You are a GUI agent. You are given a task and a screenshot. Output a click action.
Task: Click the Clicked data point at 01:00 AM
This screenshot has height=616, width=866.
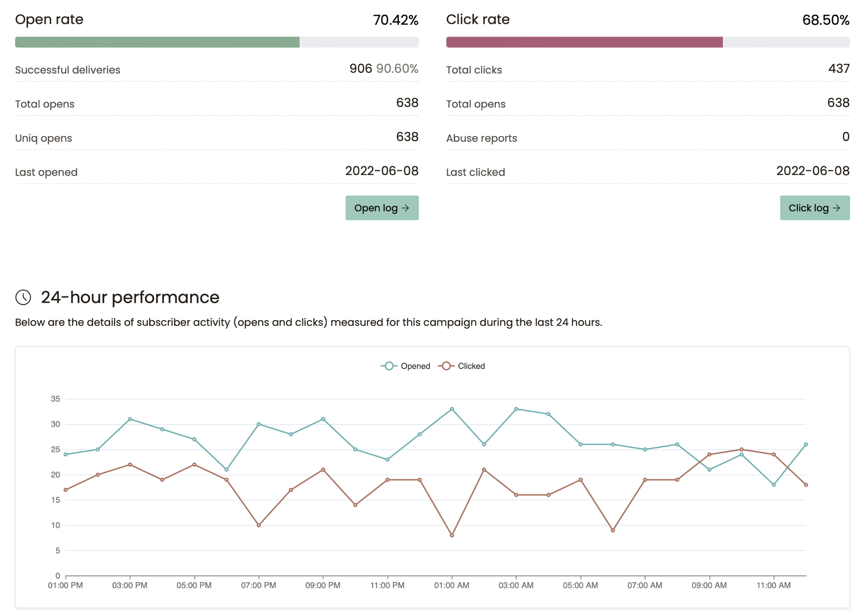452,535
